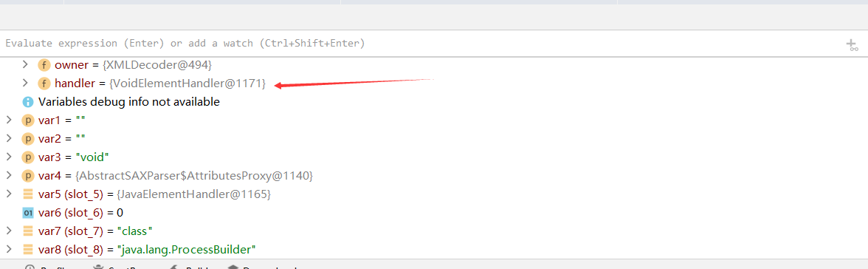Screen dimensions: 868x269
Task: Expand the owner XMLDecoder node
Action: [x=24, y=65]
